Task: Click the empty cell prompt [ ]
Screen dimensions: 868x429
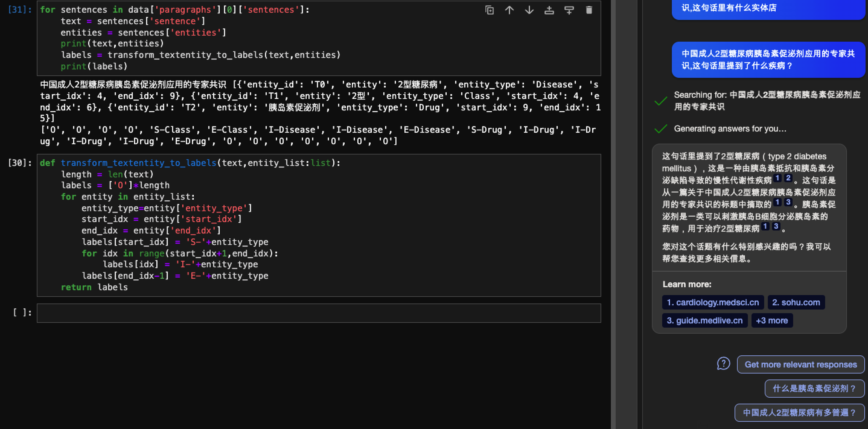Action: (x=23, y=313)
